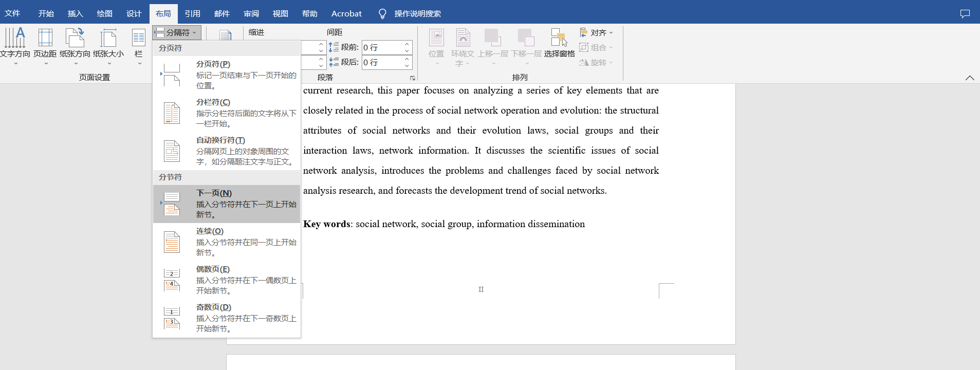Expand the 栏 columns dropdown arrow
The width and height of the screenshot is (980, 370).
(x=139, y=64)
